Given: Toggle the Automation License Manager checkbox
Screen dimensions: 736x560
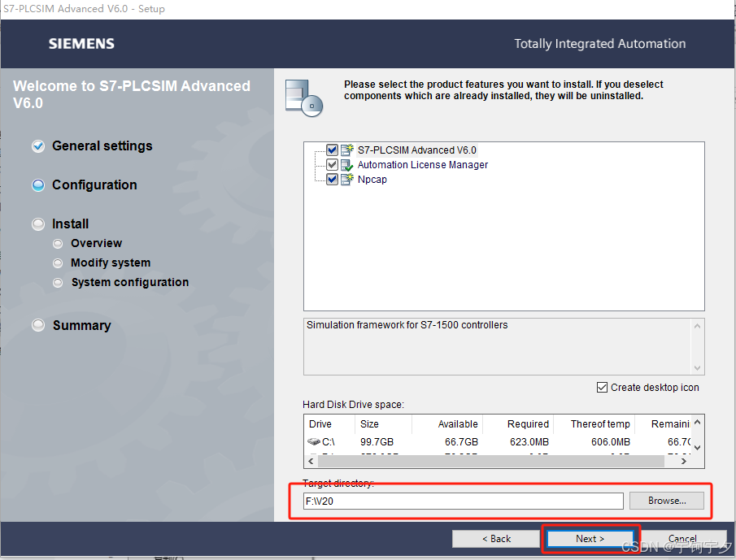Looking at the screenshot, I should coord(332,165).
